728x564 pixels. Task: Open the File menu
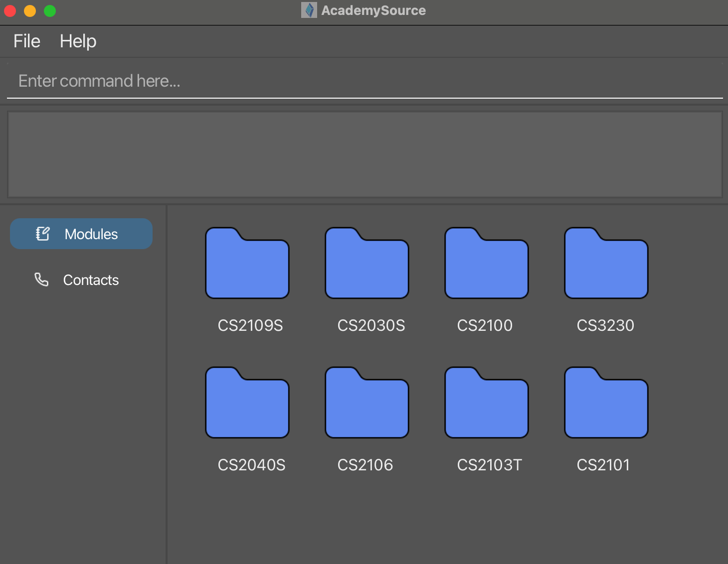pyautogui.click(x=27, y=41)
